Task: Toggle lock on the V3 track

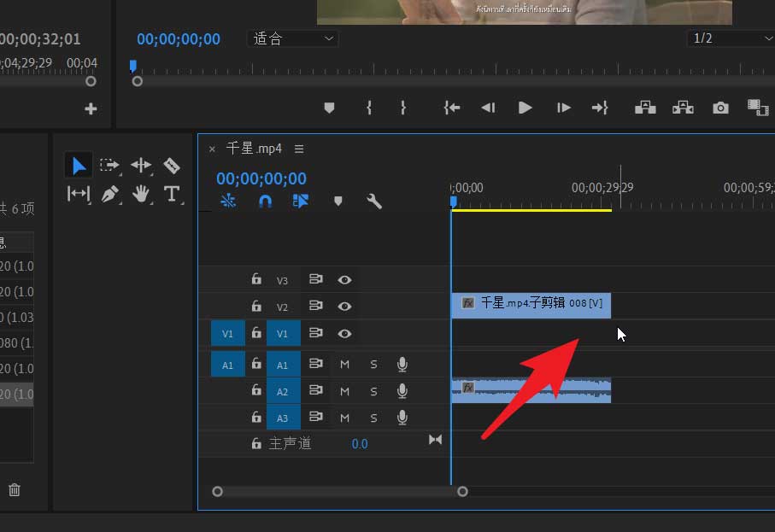Action: point(255,279)
